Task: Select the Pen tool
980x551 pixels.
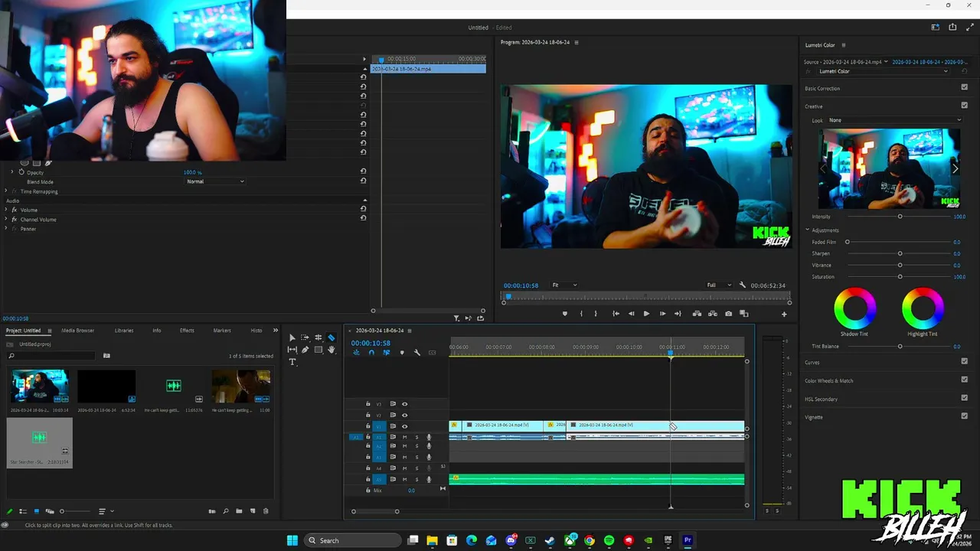Action: [x=305, y=350]
